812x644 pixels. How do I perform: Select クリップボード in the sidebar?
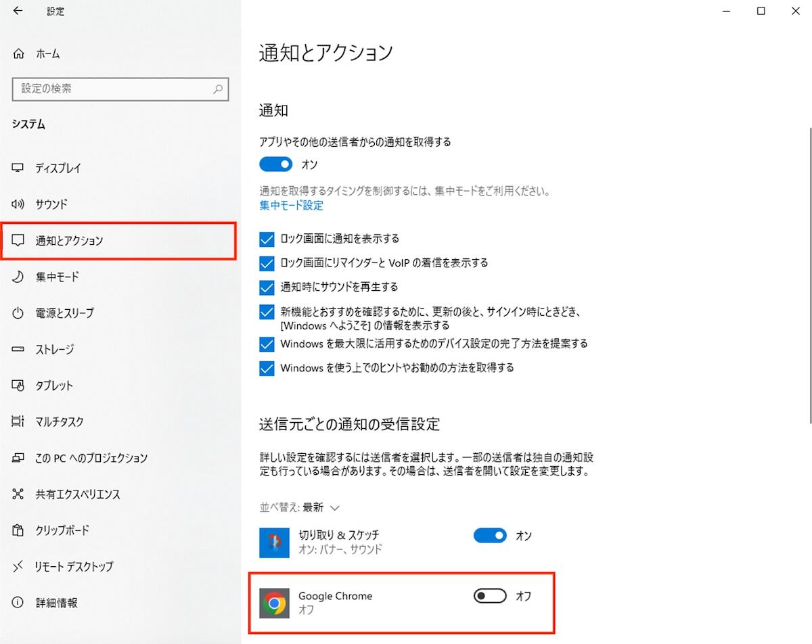click(62, 530)
